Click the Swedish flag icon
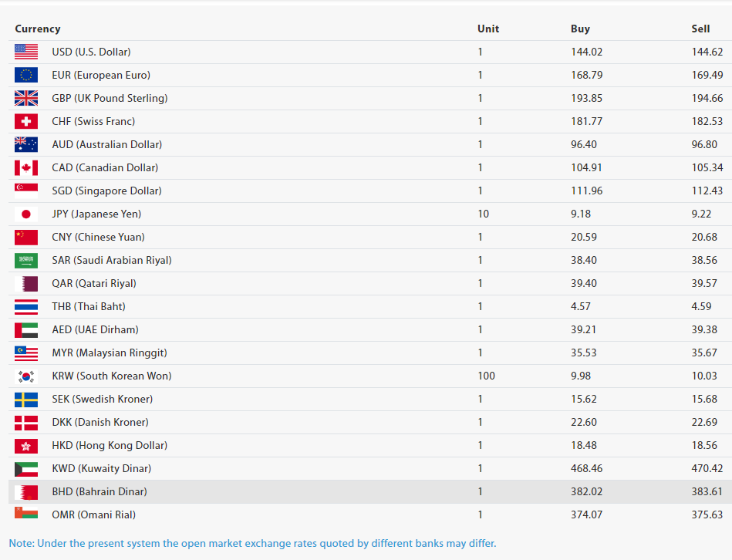This screenshot has width=732, height=560. pos(25,399)
